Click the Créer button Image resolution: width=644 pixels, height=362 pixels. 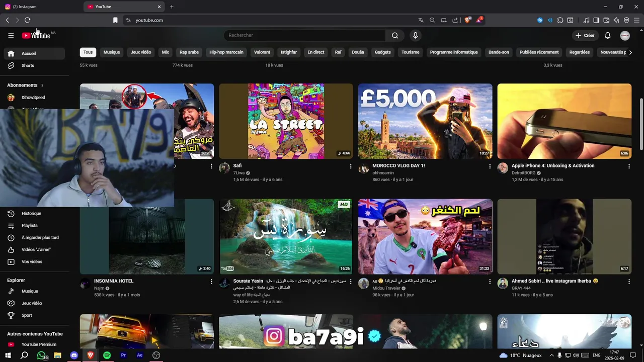click(585, 35)
